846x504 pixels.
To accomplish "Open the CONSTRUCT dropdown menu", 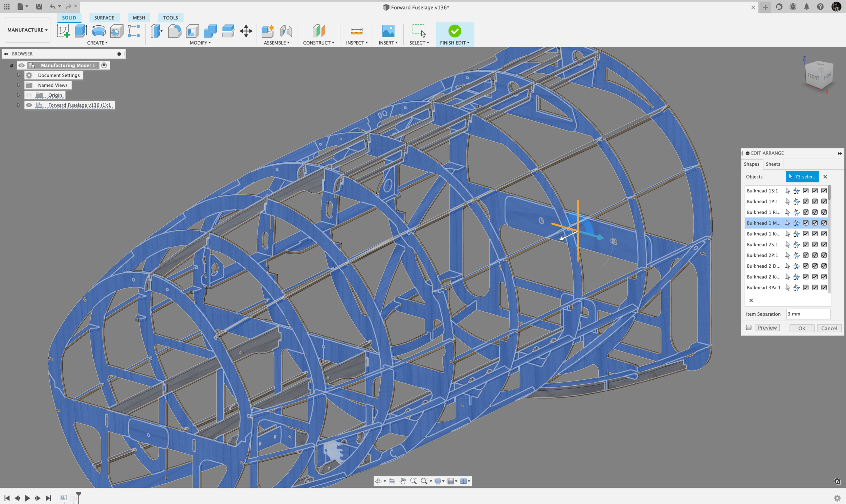I will (318, 43).
